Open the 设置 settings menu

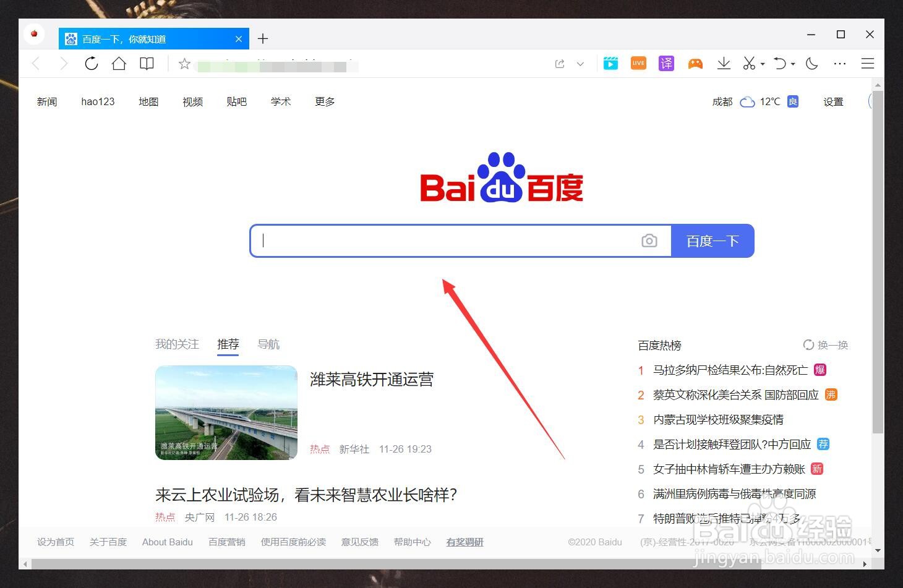click(x=833, y=101)
